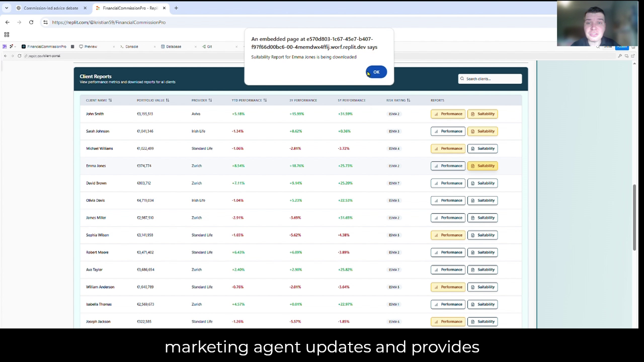Sort table by Risk Rating column
This screenshot has height=362, width=644.
pos(398,100)
